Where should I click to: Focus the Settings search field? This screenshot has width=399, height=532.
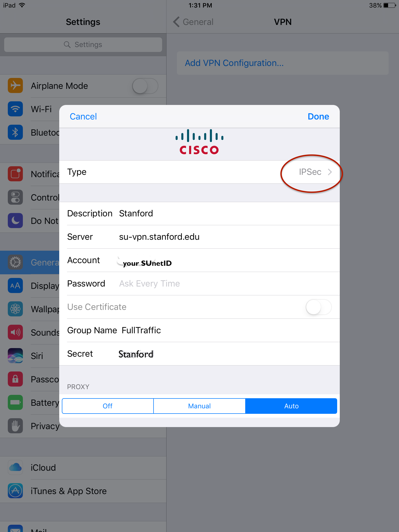(83, 45)
